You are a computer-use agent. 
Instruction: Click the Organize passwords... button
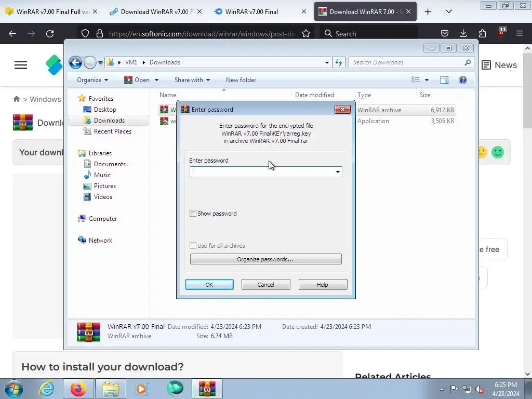point(265,259)
